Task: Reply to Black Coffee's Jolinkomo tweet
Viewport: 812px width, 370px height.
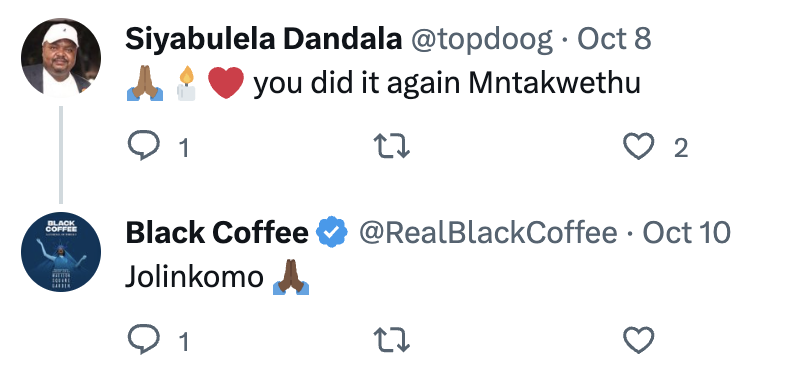Action: pyautogui.click(x=143, y=339)
